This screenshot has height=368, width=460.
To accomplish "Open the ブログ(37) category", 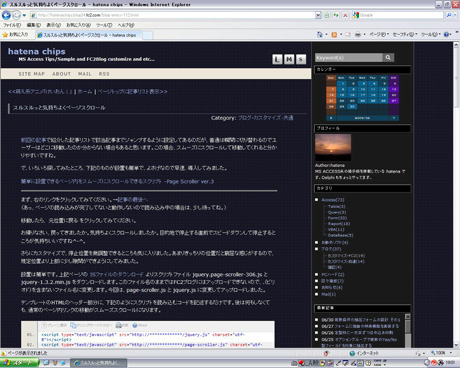I will click(x=331, y=249).
